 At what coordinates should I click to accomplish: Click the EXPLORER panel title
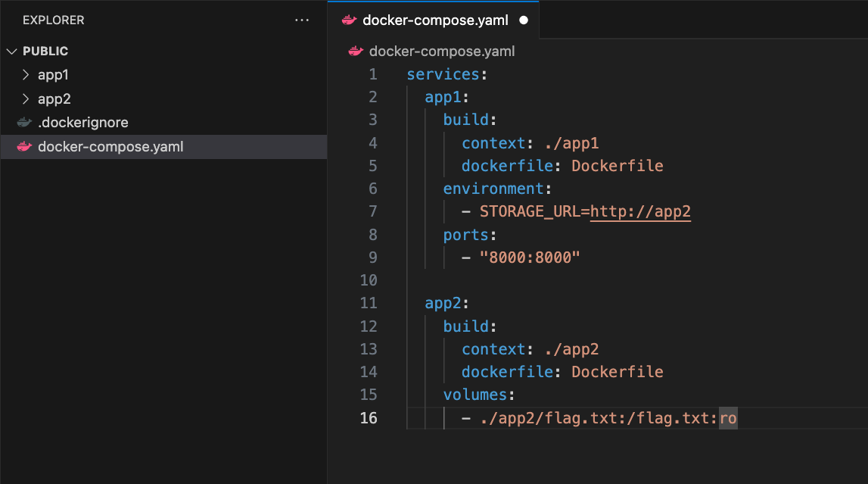(54, 20)
